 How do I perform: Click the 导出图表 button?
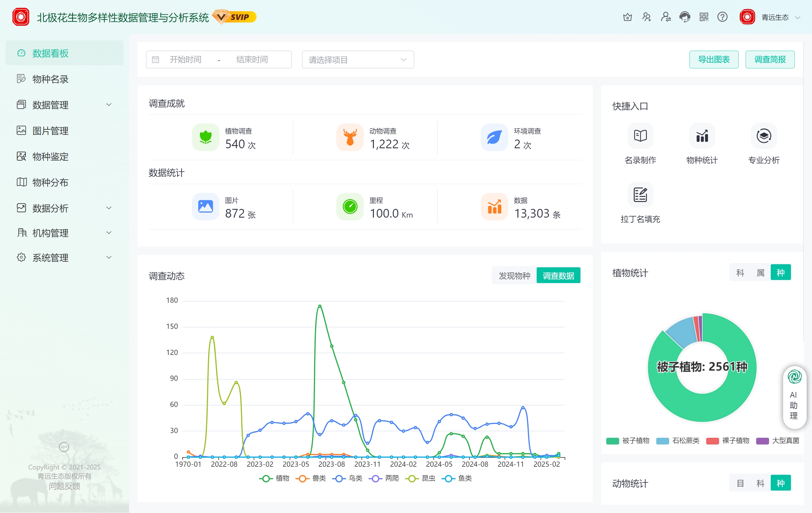point(714,60)
